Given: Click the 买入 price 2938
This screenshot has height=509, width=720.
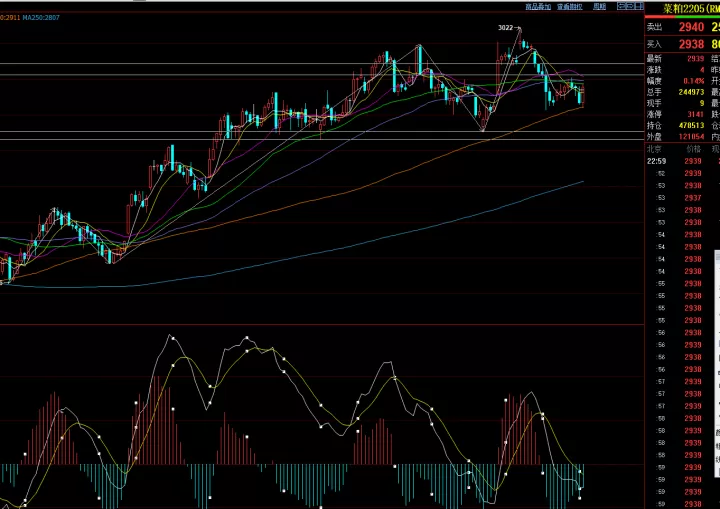Looking at the screenshot, I should (x=692, y=44).
